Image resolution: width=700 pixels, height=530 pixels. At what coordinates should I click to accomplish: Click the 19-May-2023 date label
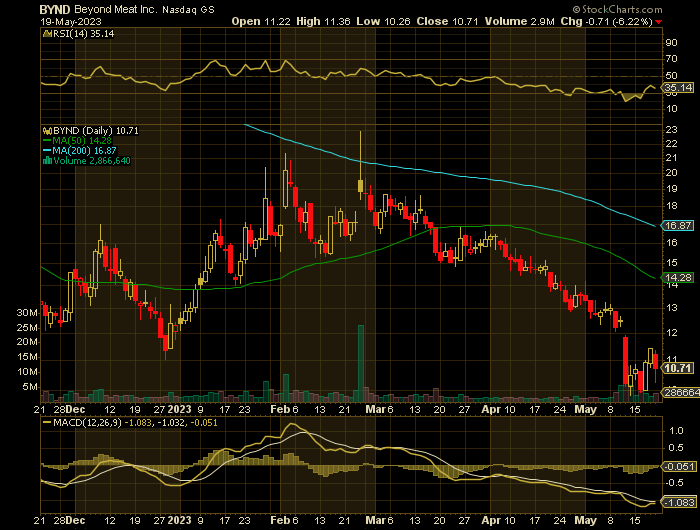71,21
